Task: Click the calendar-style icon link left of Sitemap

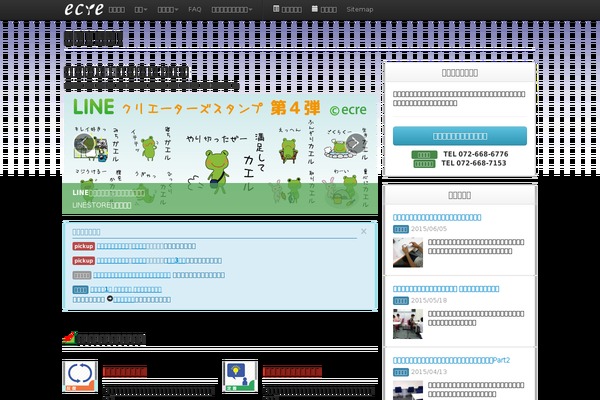Action: point(324,9)
